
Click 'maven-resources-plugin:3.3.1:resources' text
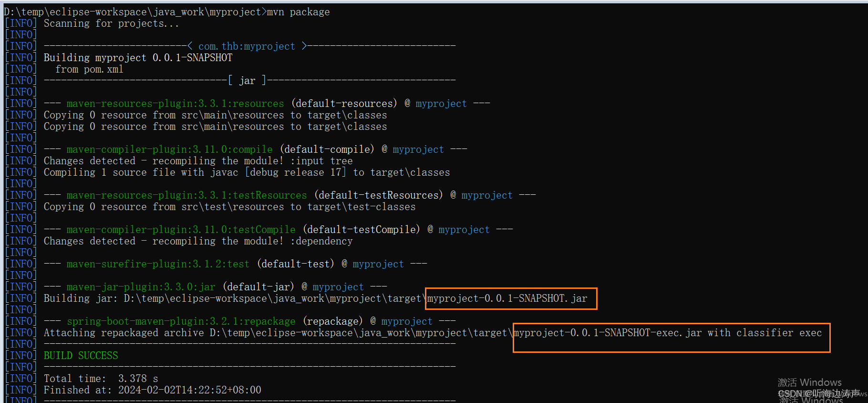tap(175, 104)
